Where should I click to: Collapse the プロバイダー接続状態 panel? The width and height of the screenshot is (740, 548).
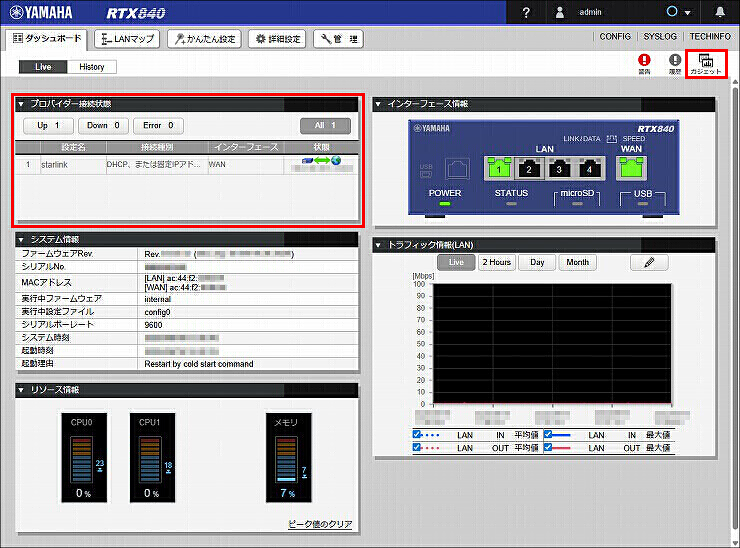[x=21, y=103]
